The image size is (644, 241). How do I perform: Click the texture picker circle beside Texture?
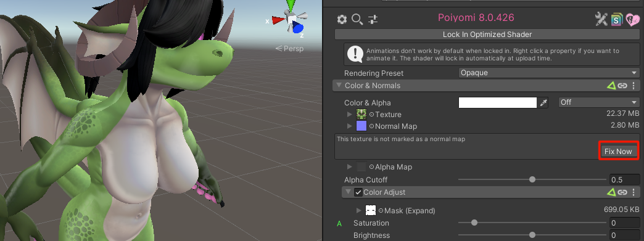[371, 115]
